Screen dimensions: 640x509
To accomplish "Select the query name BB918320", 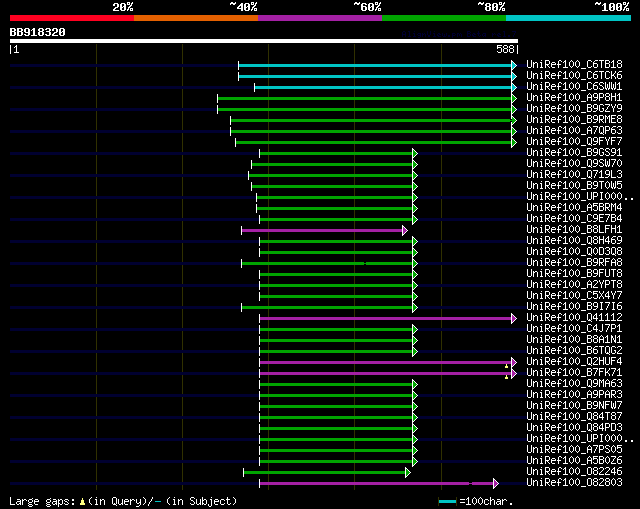I will tap(37, 32).
